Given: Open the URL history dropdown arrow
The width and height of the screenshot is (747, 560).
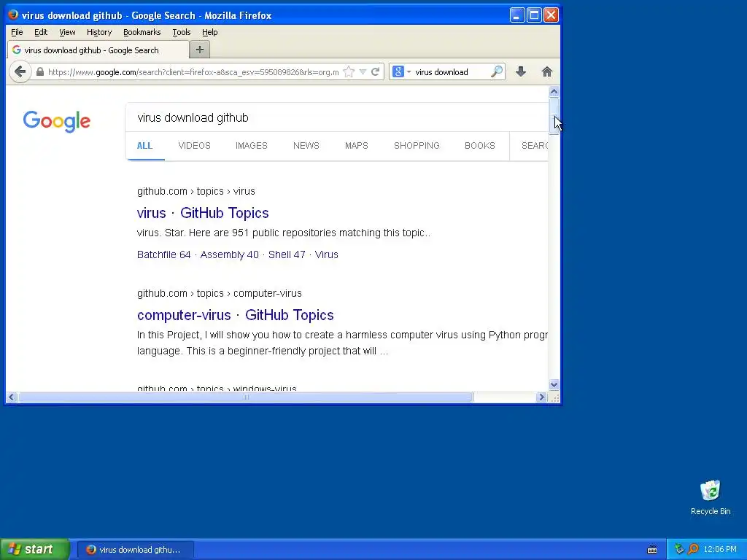Looking at the screenshot, I should [x=363, y=72].
